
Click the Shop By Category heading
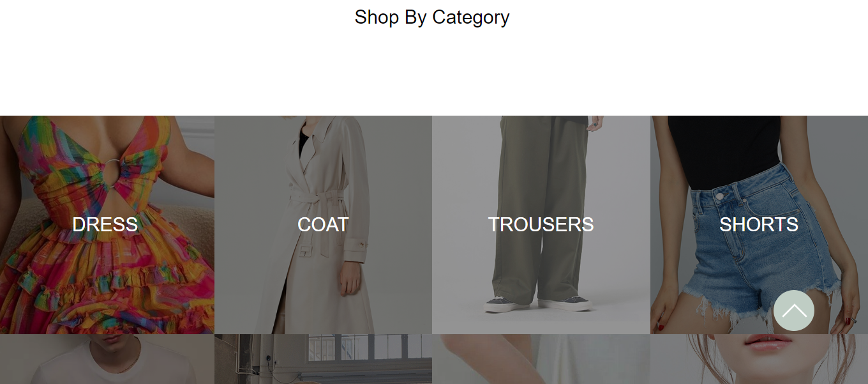point(432,17)
